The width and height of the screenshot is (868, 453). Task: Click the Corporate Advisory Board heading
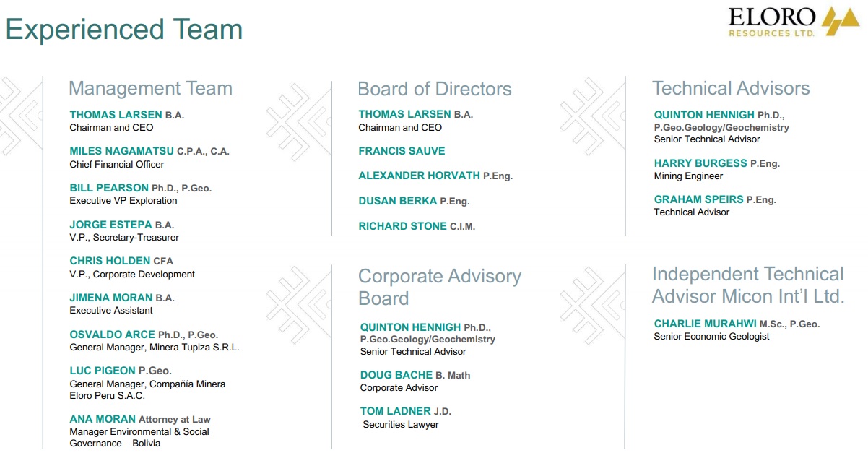[x=439, y=287]
